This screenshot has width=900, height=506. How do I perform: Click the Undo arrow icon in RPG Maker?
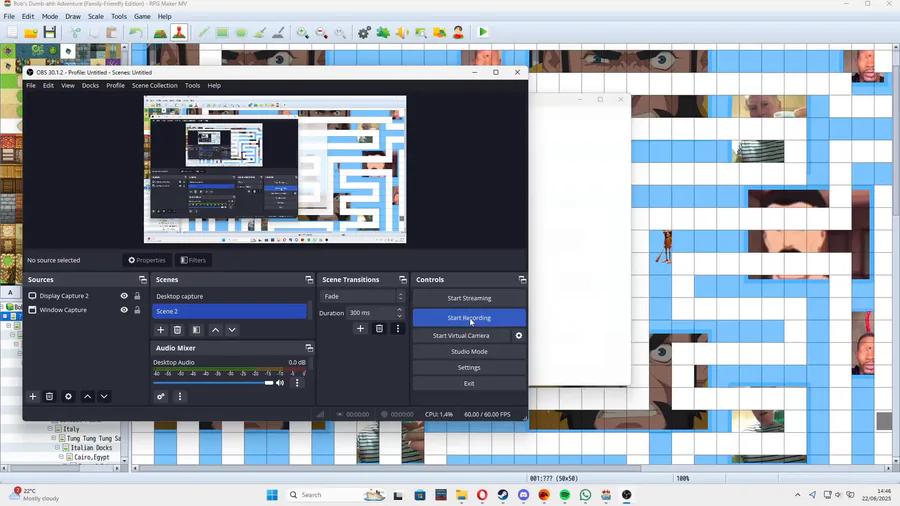click(x=136, y=32)
